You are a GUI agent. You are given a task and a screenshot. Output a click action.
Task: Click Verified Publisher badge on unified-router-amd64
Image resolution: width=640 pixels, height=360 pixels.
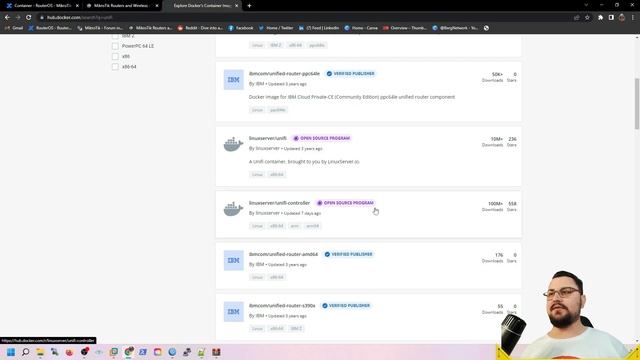(x=349, y=254)
